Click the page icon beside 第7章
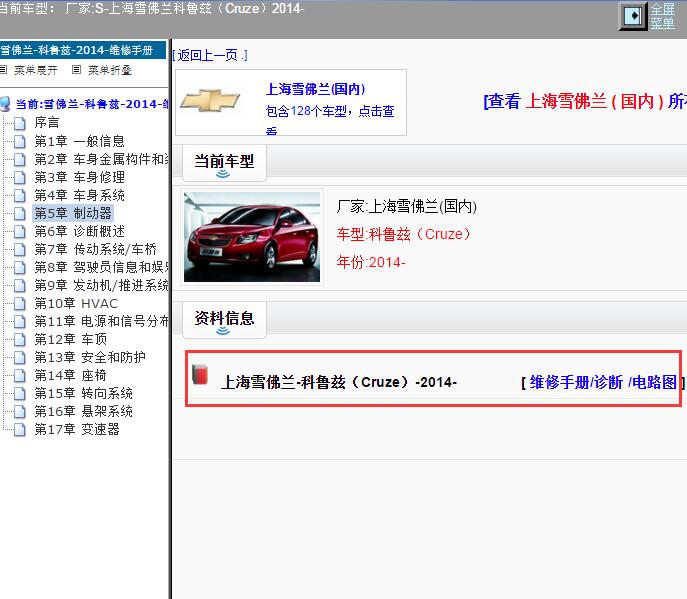The height and width of the screenshot is (599, 687). click(x=19, y=250)
